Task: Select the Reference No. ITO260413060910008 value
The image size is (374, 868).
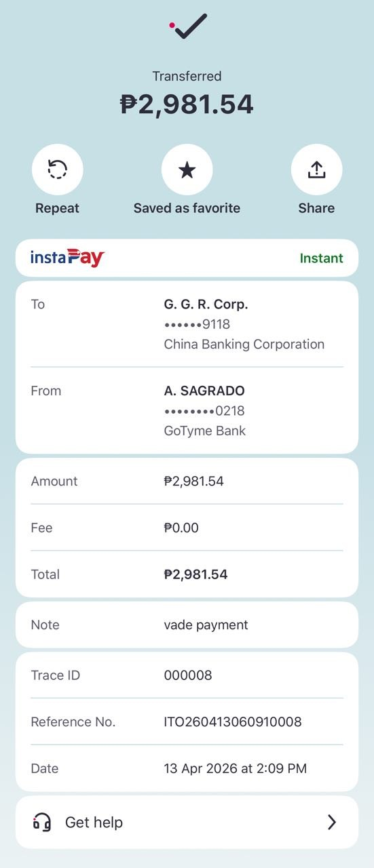Action: tap(233, 722)
